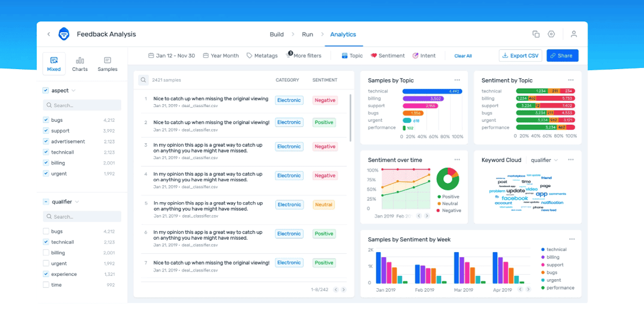This screenshot has width=644, height=324.
Task: Click the aspect search field
Action: [x=82, y=105]
